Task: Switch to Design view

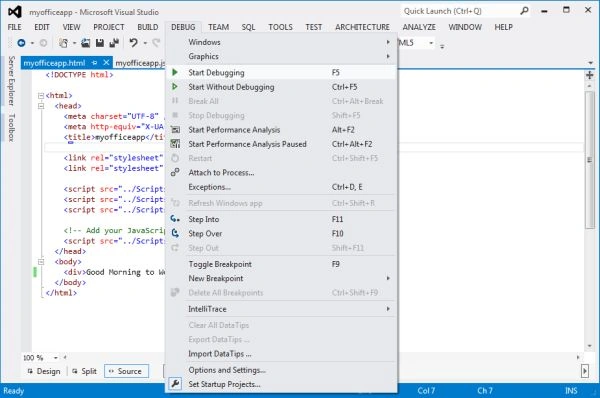Action: 44,371
